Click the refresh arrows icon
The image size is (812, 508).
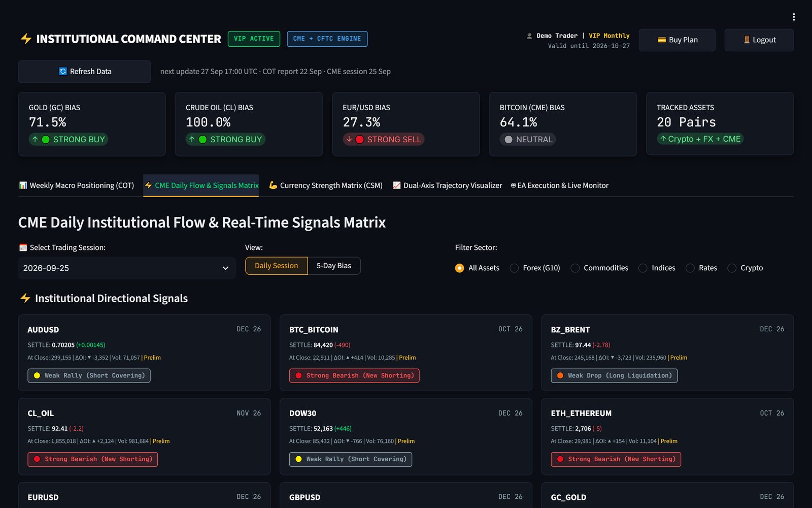tap(63, 71)
